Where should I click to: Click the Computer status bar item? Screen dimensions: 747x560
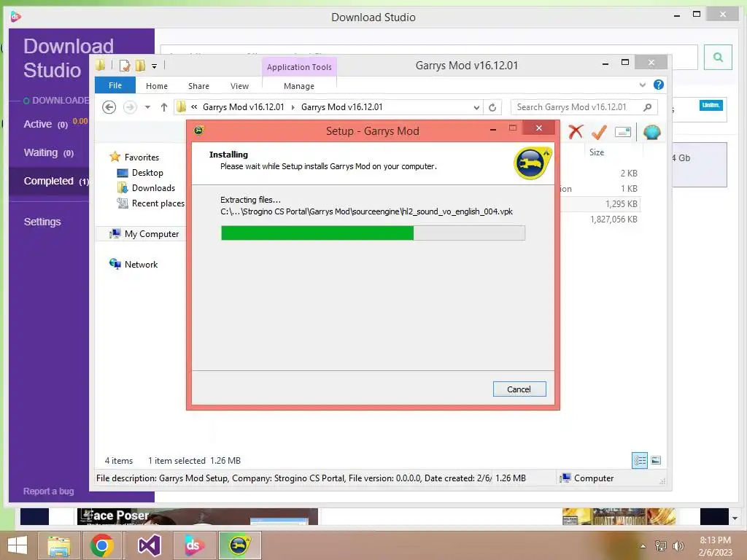(x=587, y=478)
